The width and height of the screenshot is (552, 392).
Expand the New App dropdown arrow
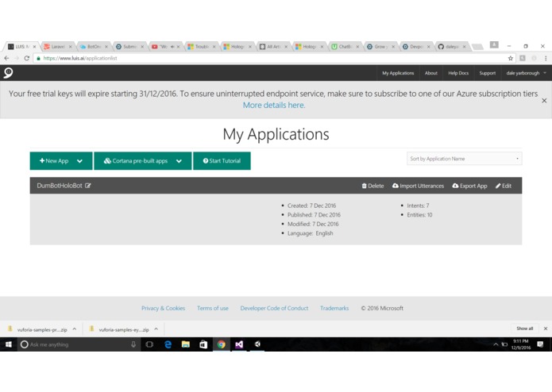click(x=79, y=161)
